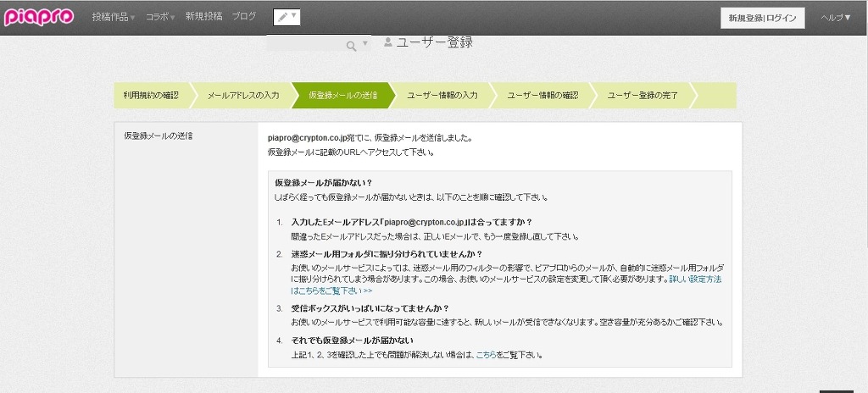Expand the search options arrow
The height and width of the screenshot is (393, 868).
coord(364,44)
